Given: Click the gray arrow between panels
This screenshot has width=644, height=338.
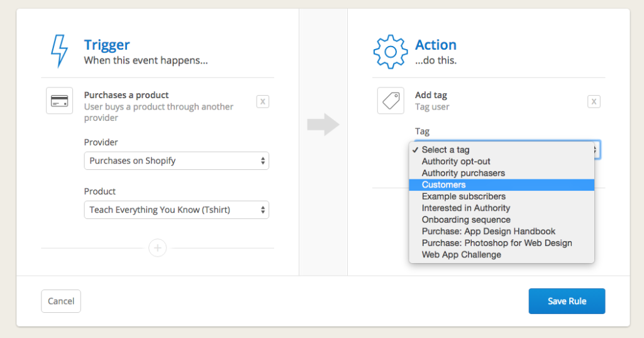Looking at the screenshot, I should click(323, 124).
